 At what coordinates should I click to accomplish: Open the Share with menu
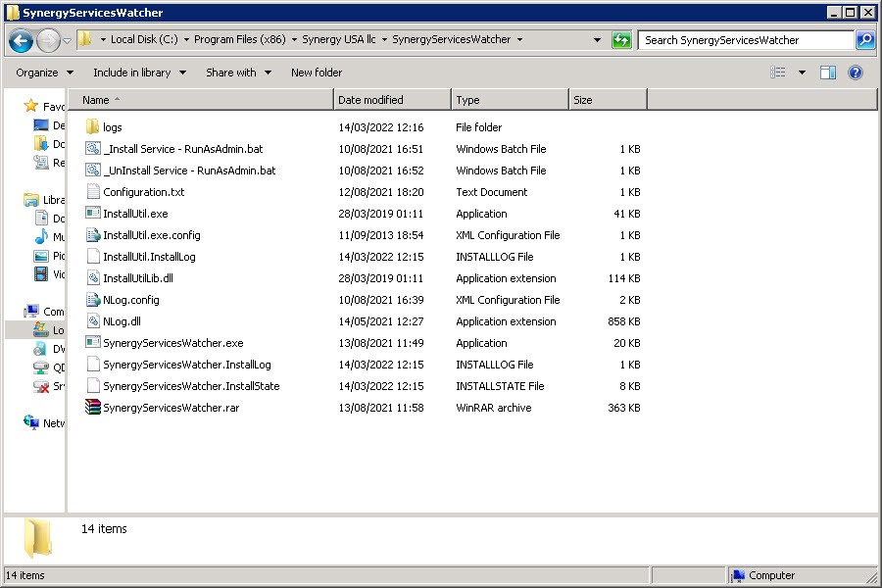click(238, 73)
